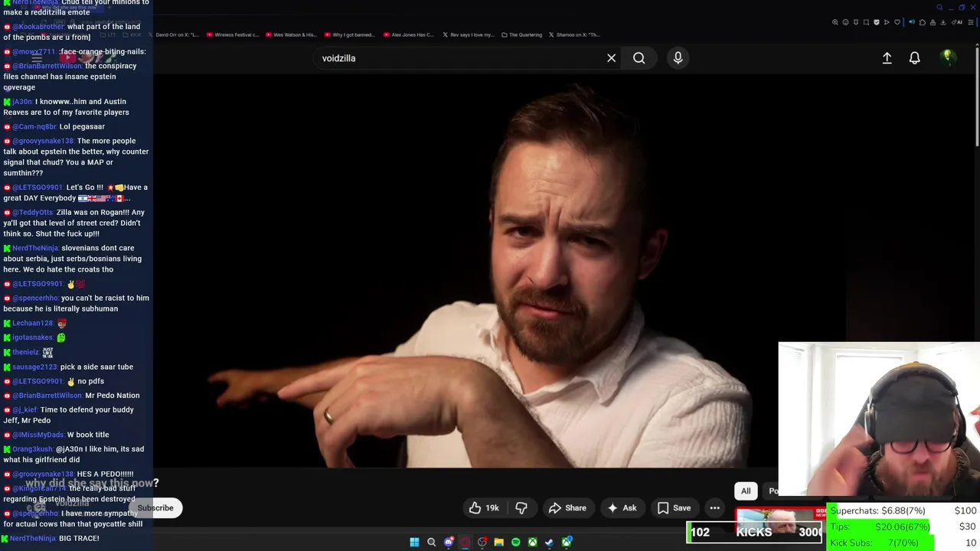Click the player send arrow icon
The width and height of the screenshot is (980, 551).
pos(887,22)
